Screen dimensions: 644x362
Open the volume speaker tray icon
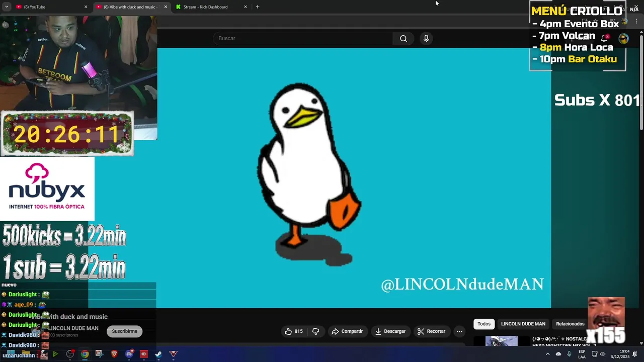pyautogui.click(x=602, y=354)
